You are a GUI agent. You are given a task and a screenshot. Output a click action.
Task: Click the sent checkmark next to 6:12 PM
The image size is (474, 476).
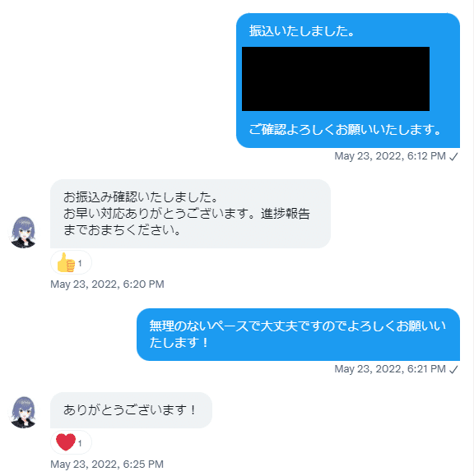pos(453,157)
